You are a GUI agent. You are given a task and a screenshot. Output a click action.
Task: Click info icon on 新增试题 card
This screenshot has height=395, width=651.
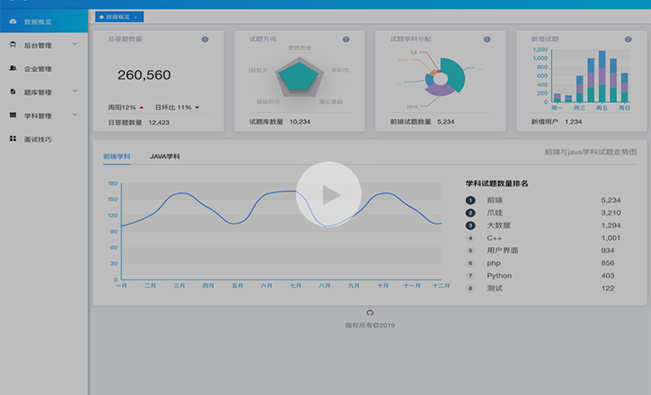tap(628, 39)
